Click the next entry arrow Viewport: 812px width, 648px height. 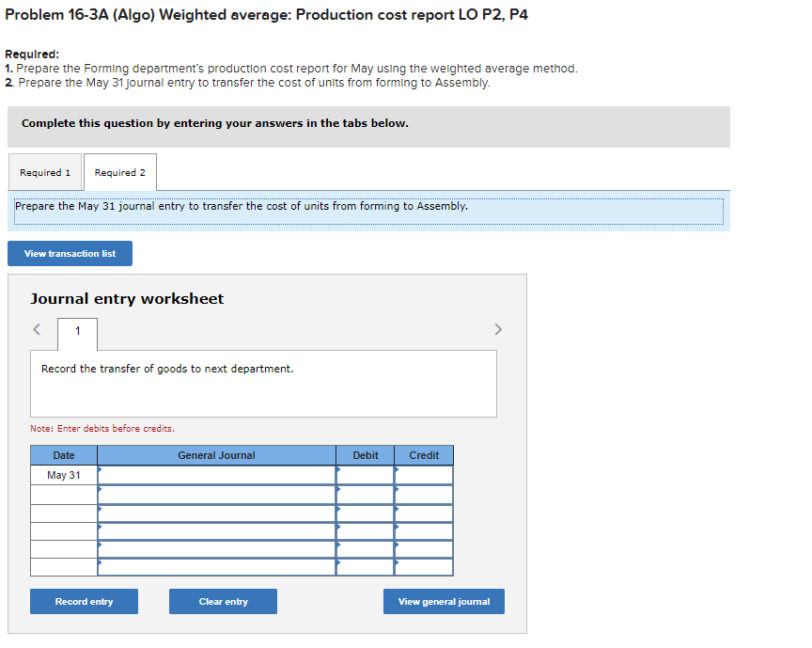coord(498,329)
